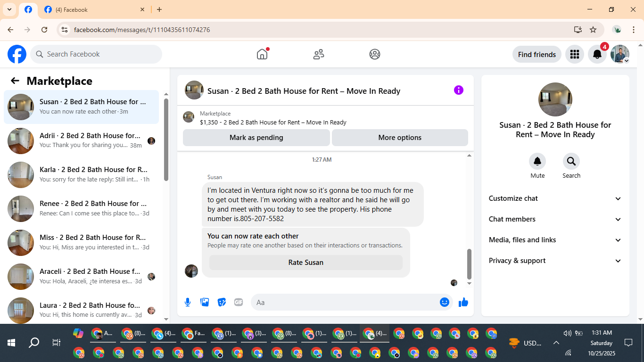
Task: Click the conversation list scrollbar
Action: coord(166,140)
